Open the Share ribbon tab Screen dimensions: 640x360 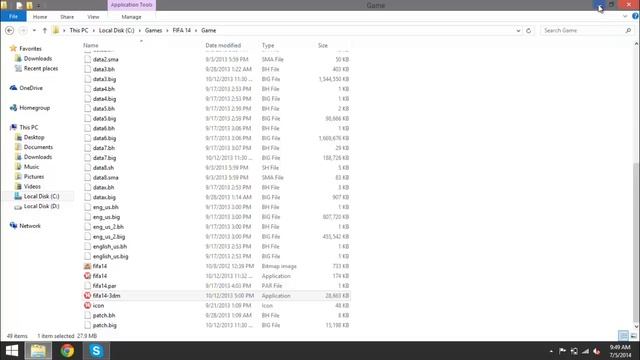pyautogui.click(x=67, y=17)
